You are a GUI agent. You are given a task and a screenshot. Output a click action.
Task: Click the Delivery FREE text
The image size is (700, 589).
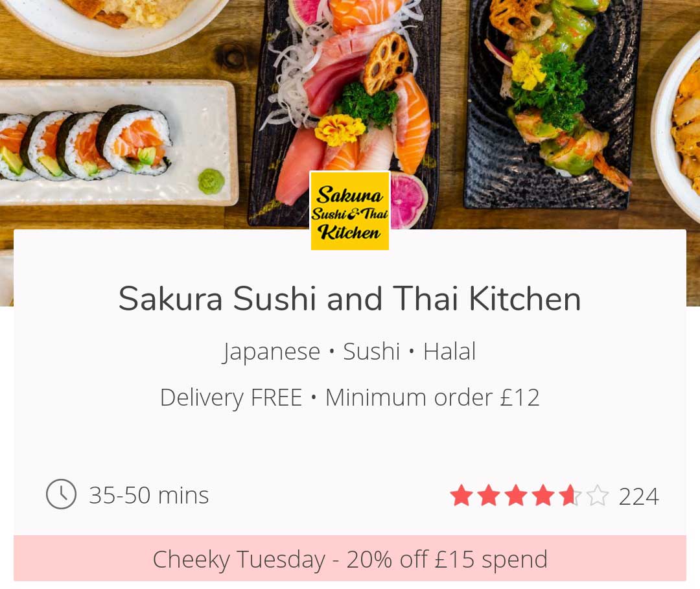pyautogui.click(x=231, y=397)
